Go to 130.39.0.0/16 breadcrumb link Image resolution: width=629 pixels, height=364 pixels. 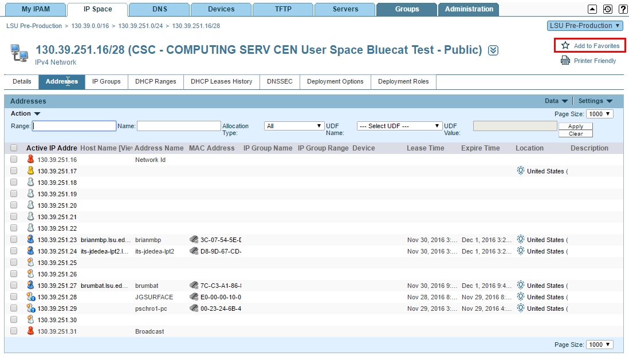(90, 26)
